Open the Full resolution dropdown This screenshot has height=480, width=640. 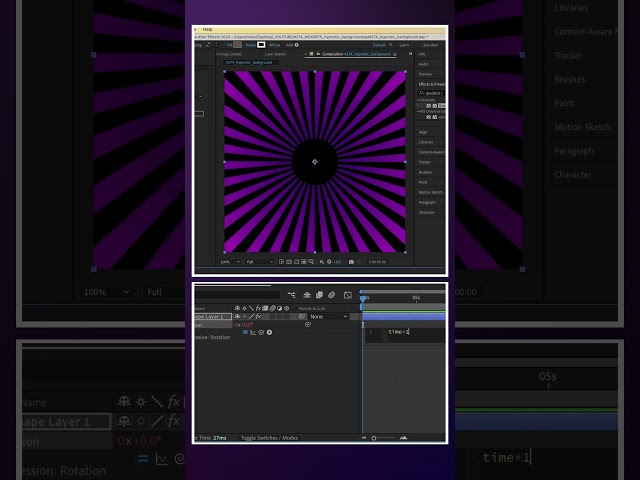260,262
